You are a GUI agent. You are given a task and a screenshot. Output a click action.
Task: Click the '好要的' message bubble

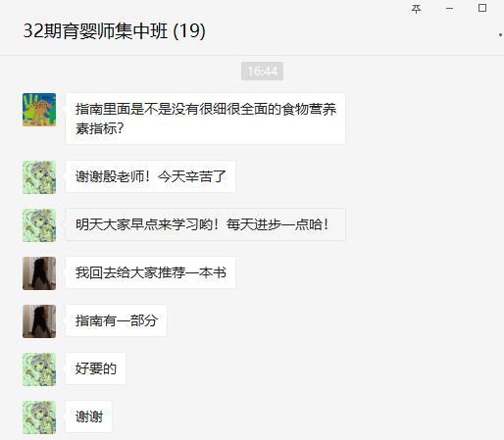(x=95, y=368)
